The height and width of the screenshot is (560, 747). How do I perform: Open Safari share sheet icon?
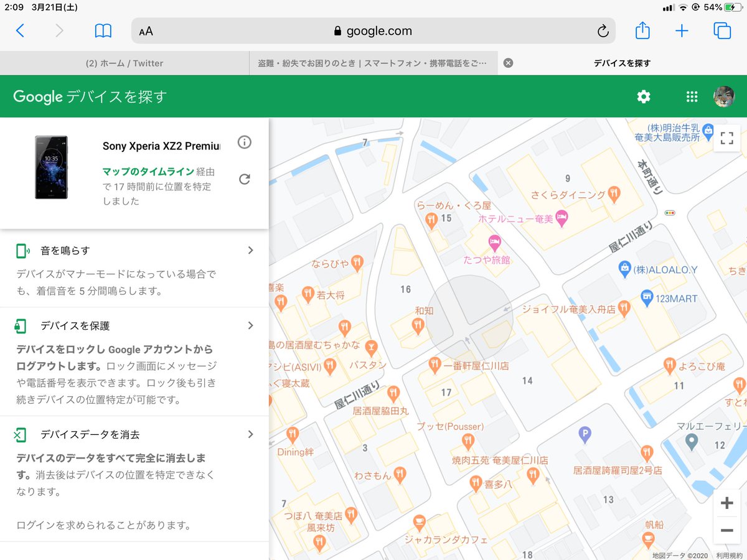tap(642, 30)
